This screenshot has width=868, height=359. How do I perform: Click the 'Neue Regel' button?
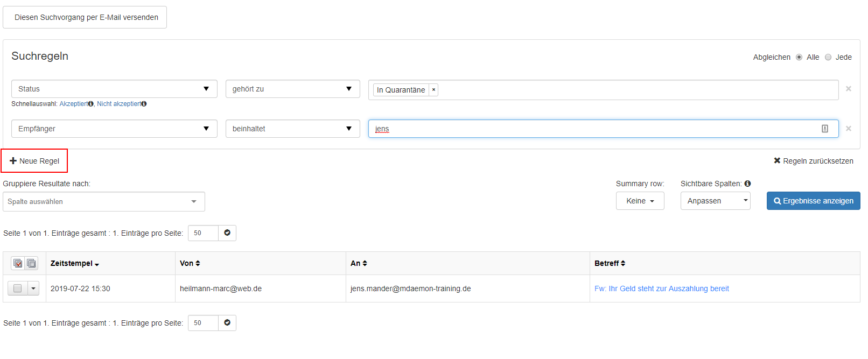pyautogui.click(x=34, y=161)
